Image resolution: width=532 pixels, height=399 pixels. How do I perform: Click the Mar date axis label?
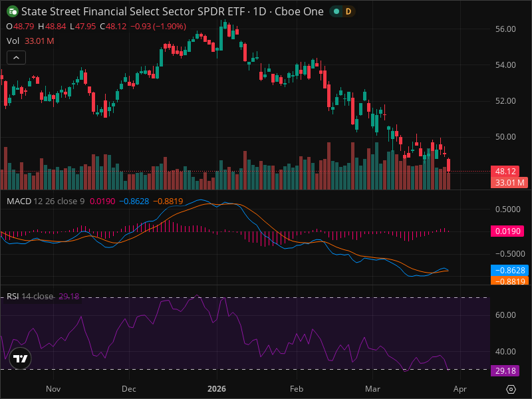(x=372, y=389)
